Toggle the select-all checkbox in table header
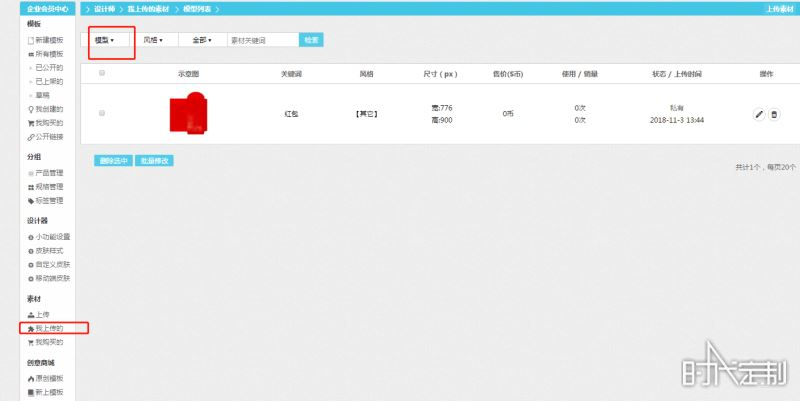This screenshot has height=401, width=800. point(102,73)
